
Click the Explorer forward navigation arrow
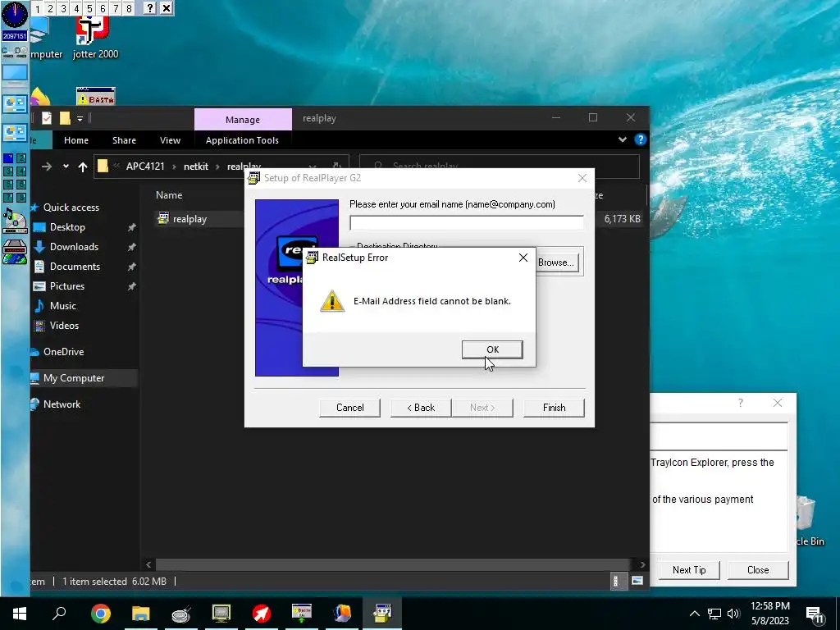[47, 167]
